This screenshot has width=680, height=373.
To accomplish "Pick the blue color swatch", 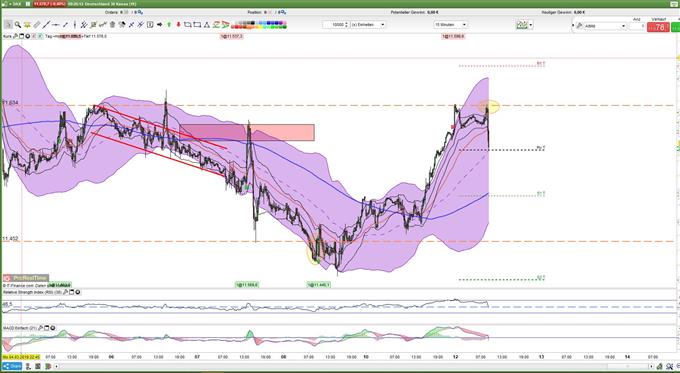I will point(272,23).
